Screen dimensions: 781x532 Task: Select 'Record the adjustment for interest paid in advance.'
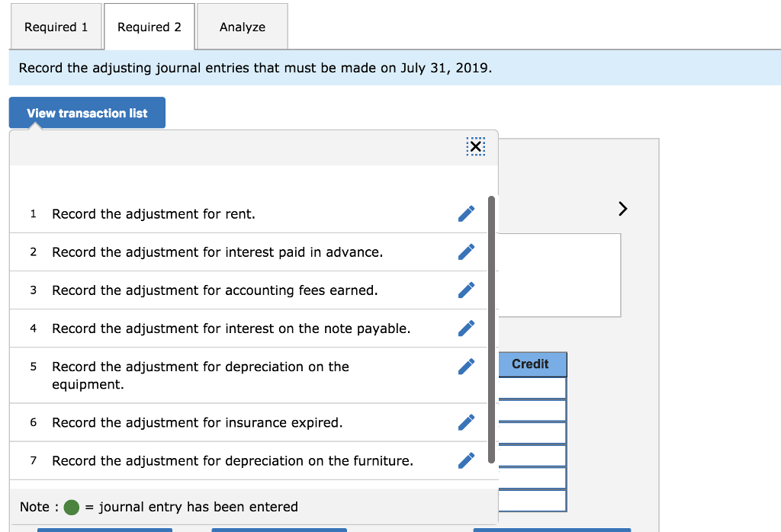249,252
